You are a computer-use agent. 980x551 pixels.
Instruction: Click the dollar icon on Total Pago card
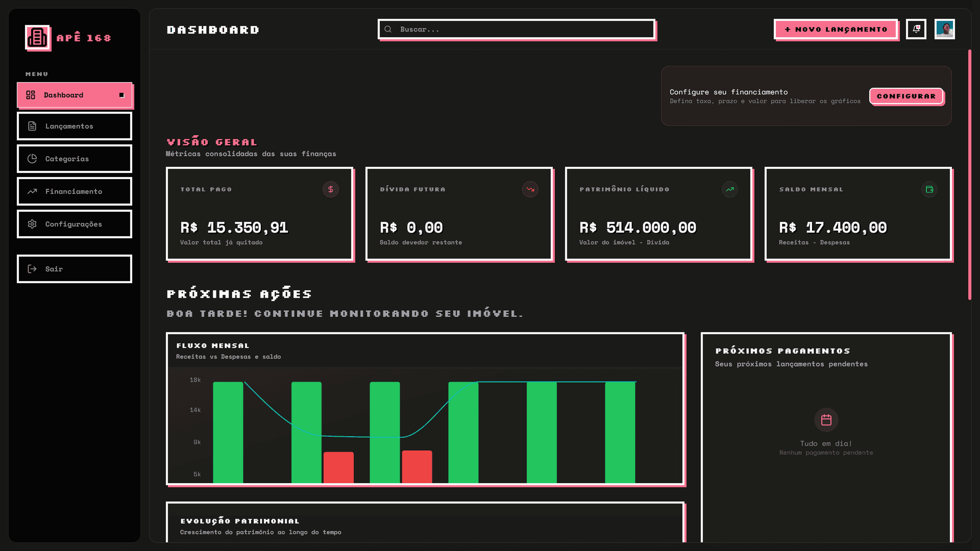tap(331, 189)
